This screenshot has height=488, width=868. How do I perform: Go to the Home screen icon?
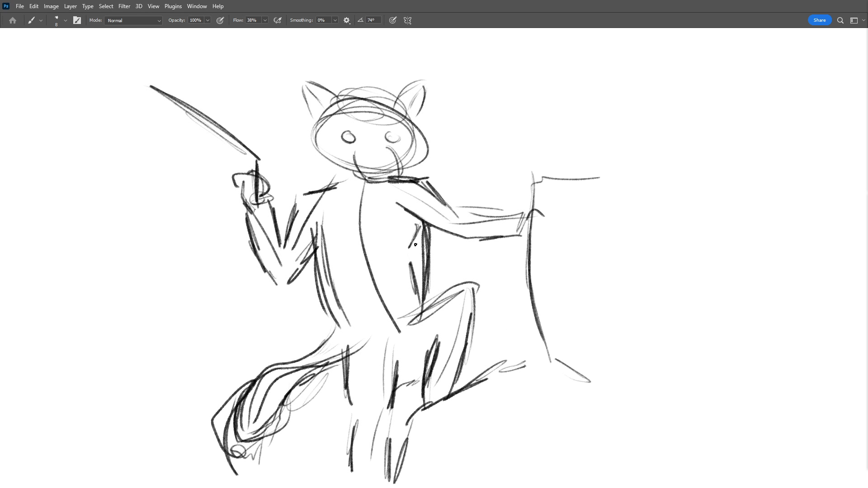(x=13, y=20)
